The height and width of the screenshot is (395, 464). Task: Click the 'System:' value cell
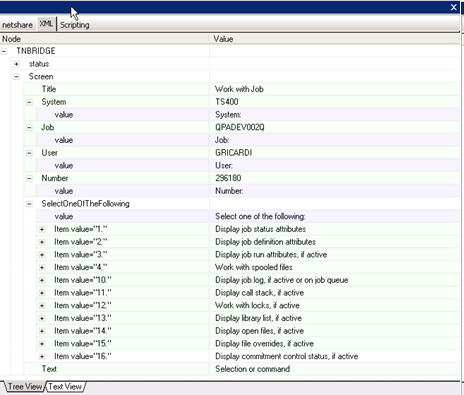335,115
